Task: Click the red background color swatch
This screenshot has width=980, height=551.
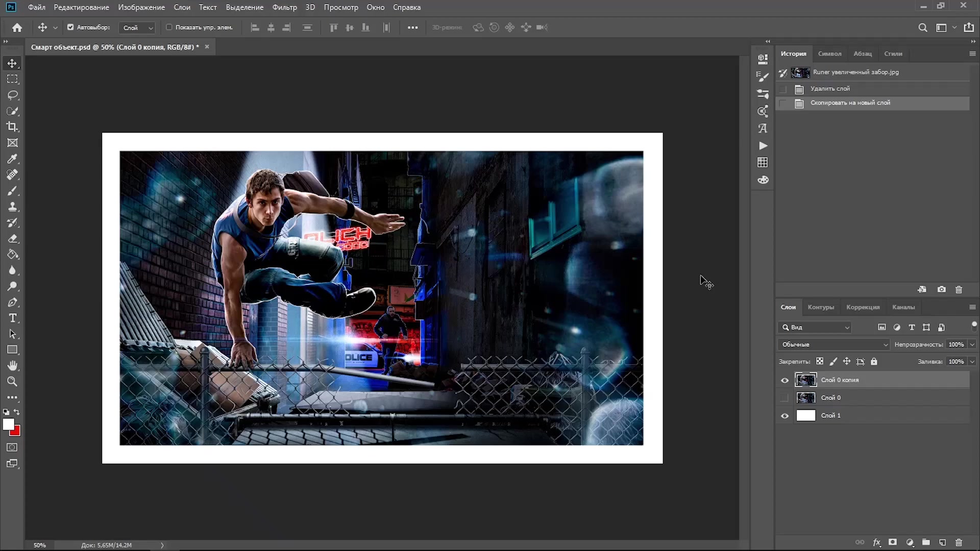Action: coord(17,432)
